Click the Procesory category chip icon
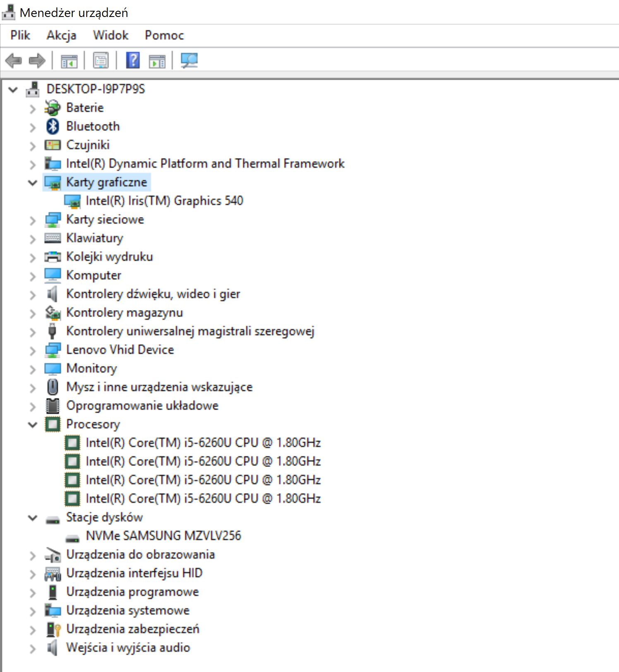 (53, 424)
